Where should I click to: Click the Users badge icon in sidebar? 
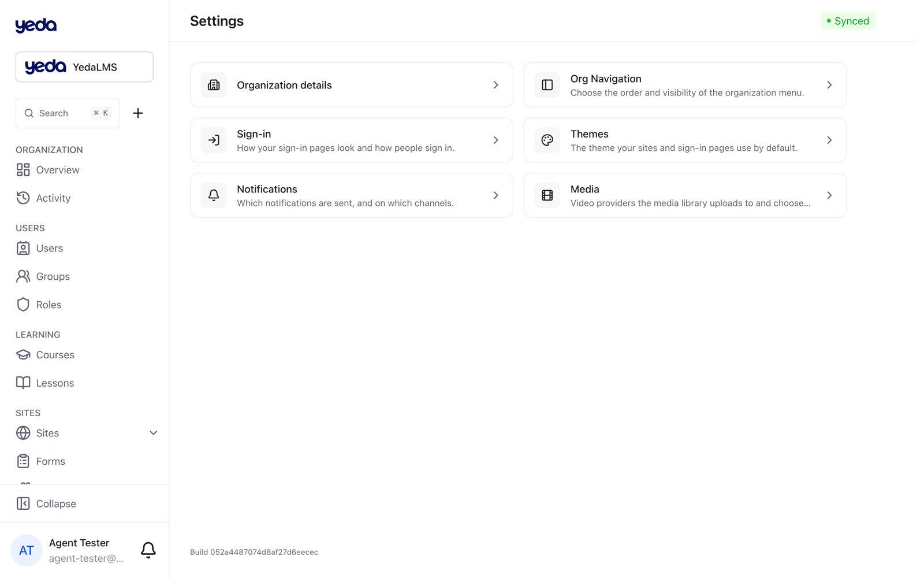[23, 249]
